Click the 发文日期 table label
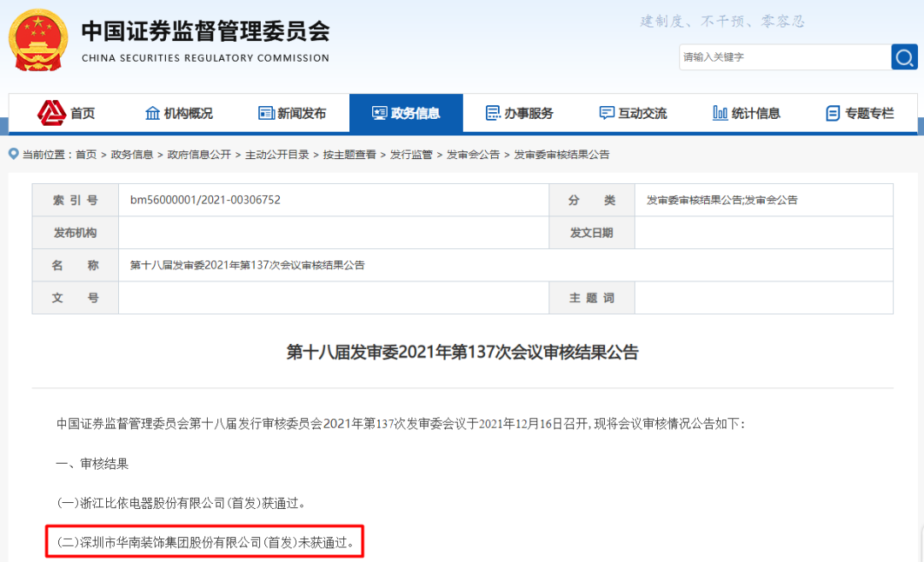The width and height of the screenshot is (924, 562). point(592,233)
